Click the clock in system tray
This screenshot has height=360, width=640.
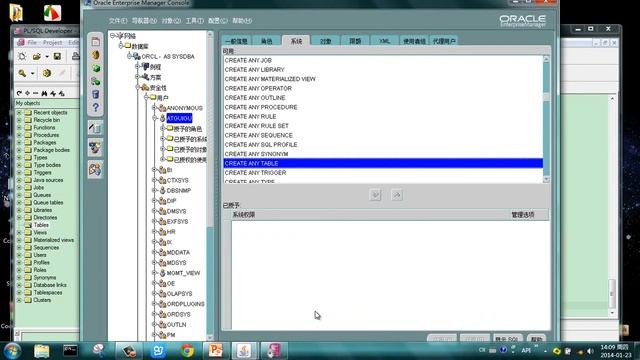coord(615,351)
